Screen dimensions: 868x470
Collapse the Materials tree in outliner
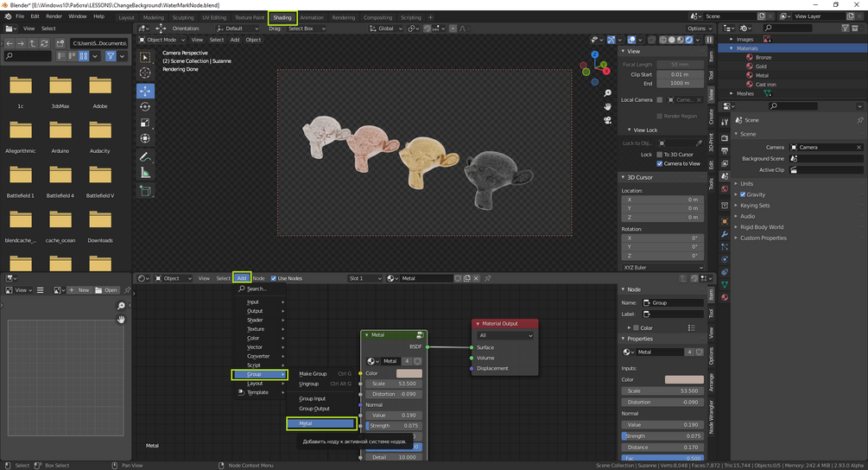click(732, 48)
